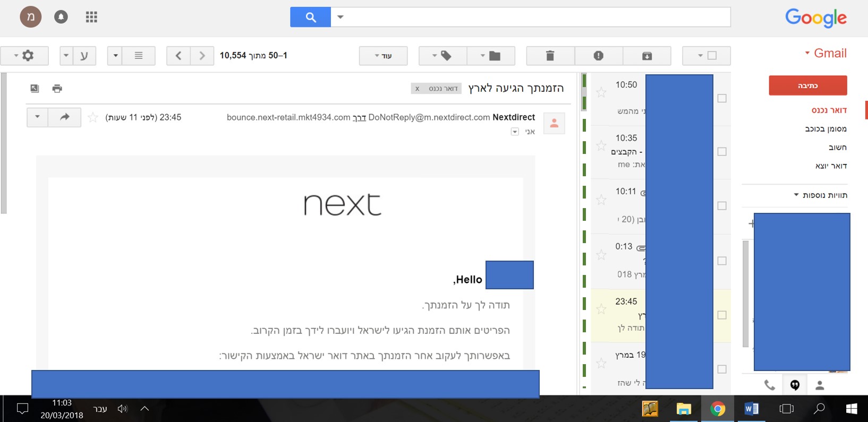
Task: Select checkbox of 10:11 message
Action: pyautogui.click(x=722, y=206)
